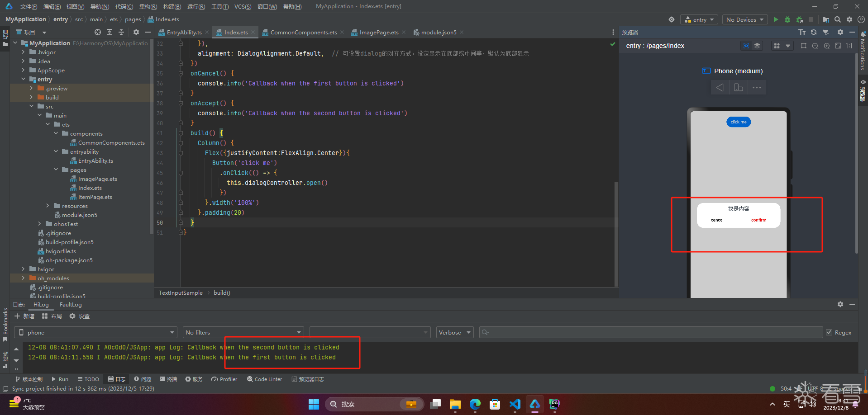Switch to module.json5 editor tab
868x415 pixels.
(439, 32)
